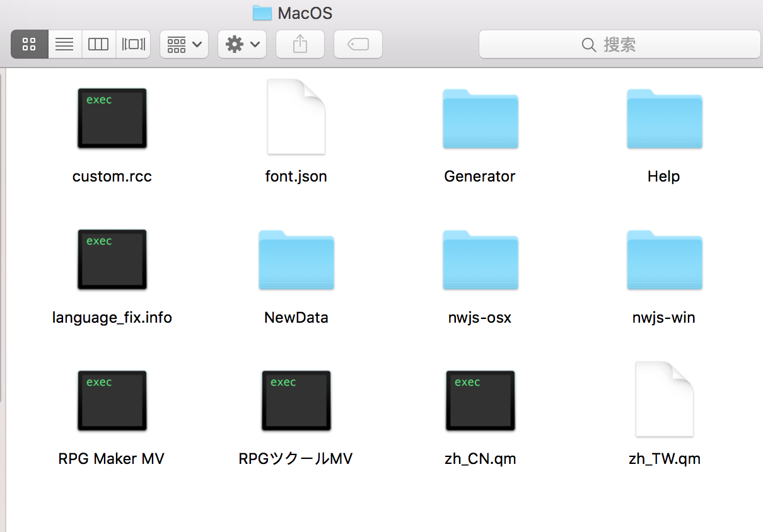Select the nwjs-win folder icon

pyautogui.click(x=665, y=260)
